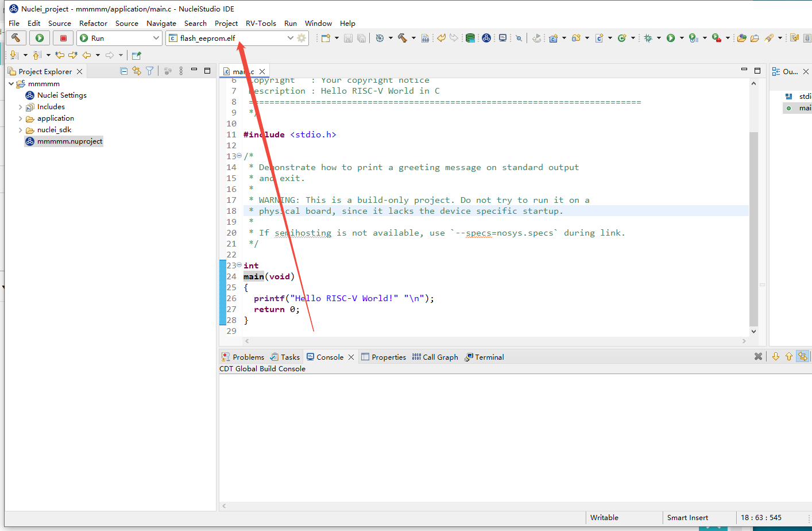This screenshot has width=812, height=531.
Task: Open Nuclei Settings in the project tree
Action: pyautogui.click(x=61, y=95)
